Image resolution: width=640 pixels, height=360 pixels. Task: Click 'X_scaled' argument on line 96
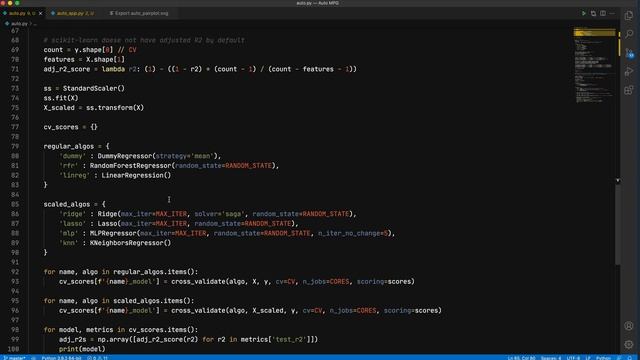point(268,311)
